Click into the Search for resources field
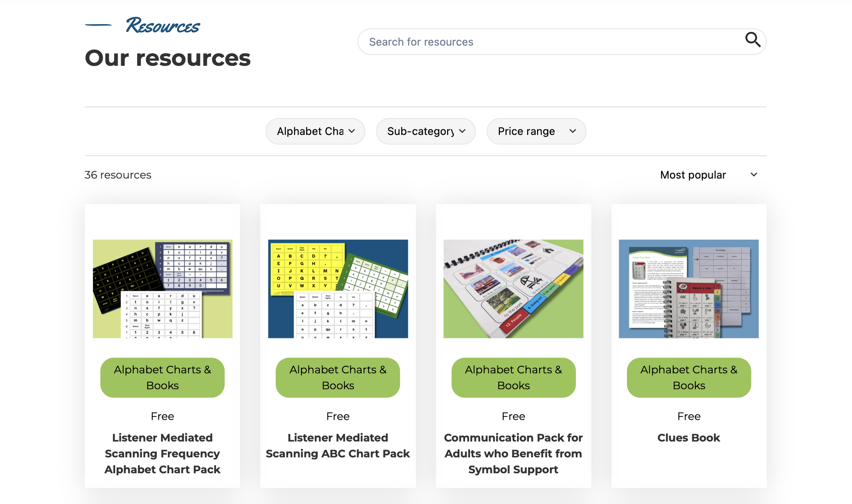The image size is (852, 504). 545,42
